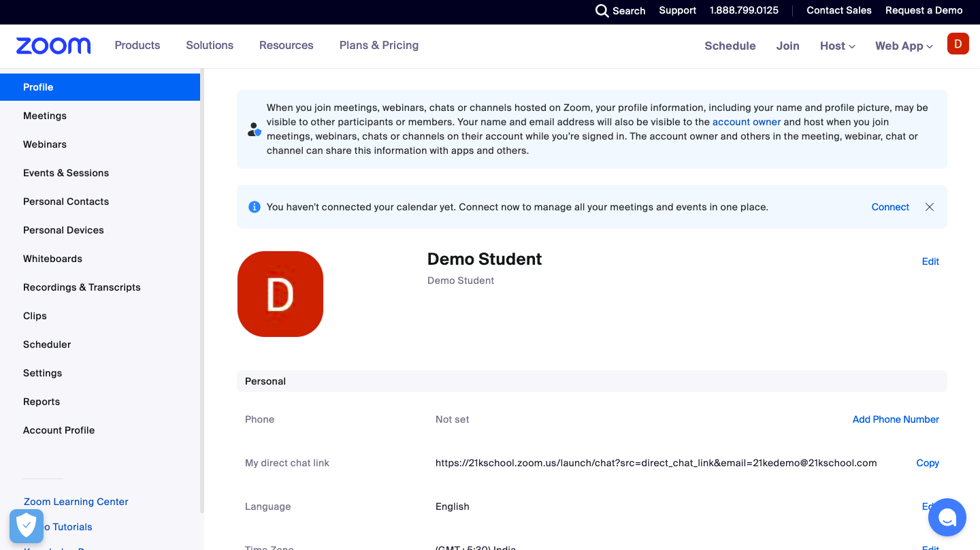Copy the direct chat link

point(927,463)
